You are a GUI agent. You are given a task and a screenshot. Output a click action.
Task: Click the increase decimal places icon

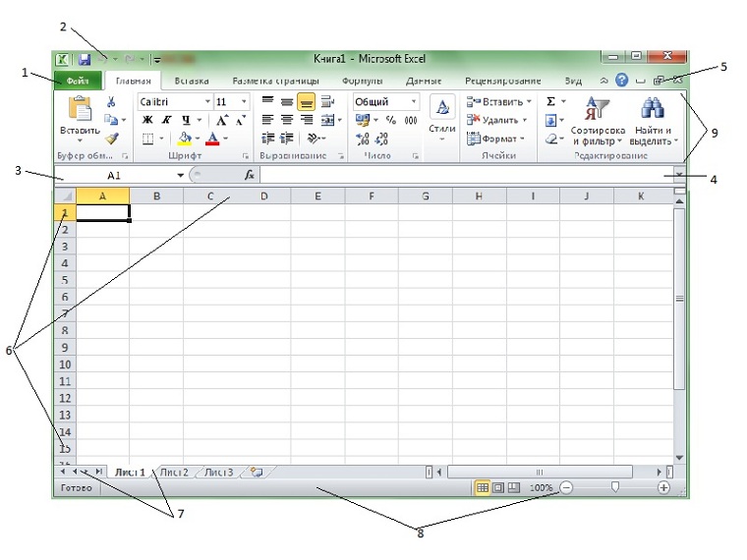point(363,139)
